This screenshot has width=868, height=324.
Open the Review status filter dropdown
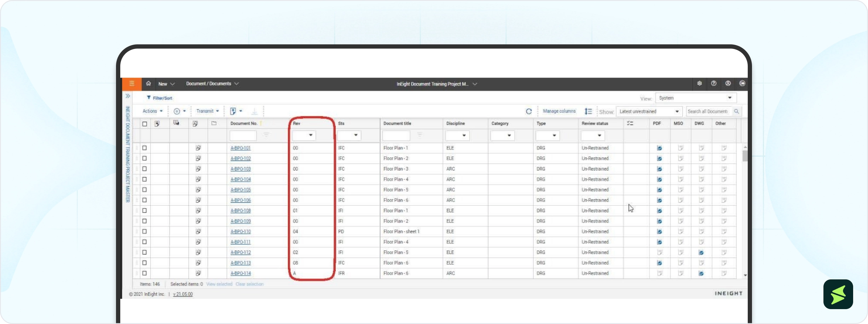tap(593, 135)
